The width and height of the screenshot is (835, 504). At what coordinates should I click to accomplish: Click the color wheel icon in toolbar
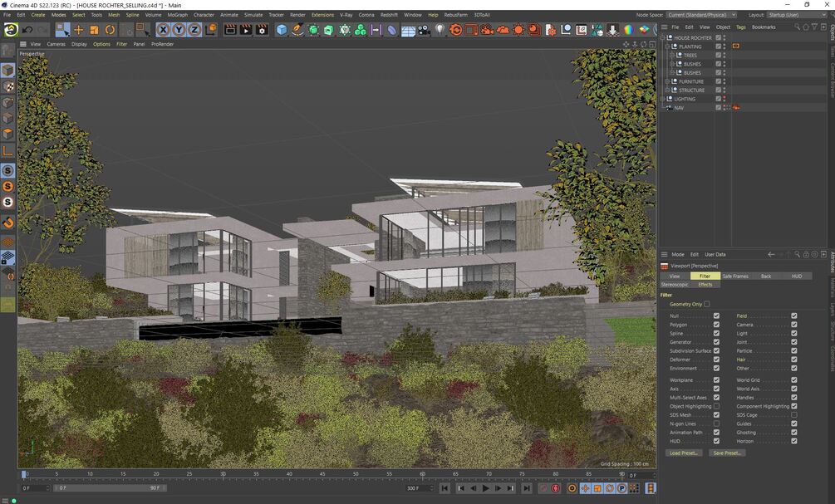pos(628,30)
